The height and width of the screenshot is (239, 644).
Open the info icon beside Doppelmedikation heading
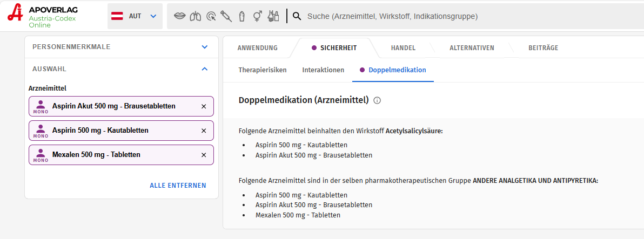(377, 100)
